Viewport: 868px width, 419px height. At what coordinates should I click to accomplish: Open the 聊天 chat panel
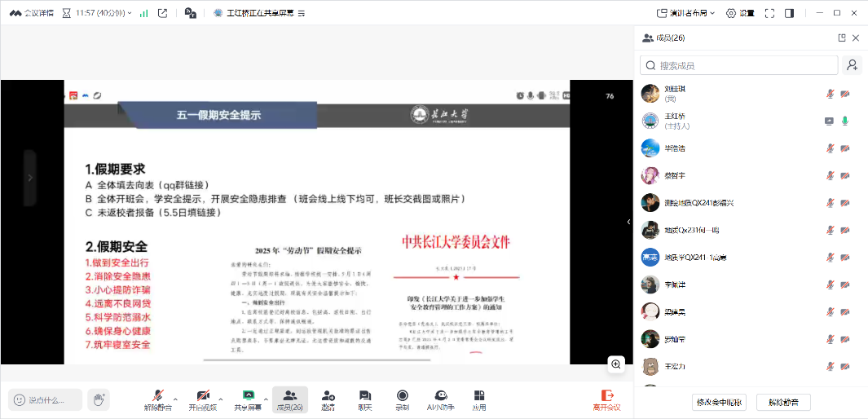coord(365,399)
